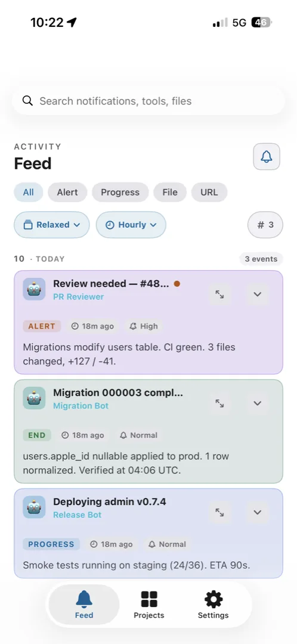Tap the location arrow icon in status bar

72,22
